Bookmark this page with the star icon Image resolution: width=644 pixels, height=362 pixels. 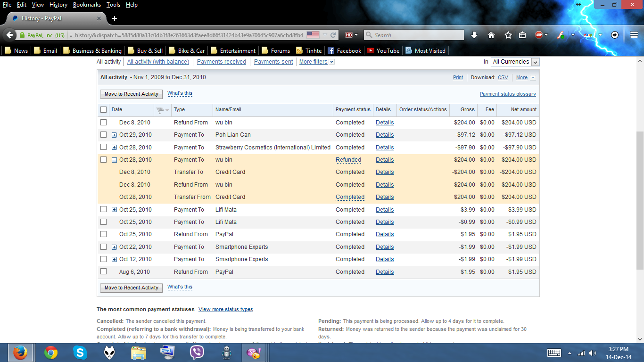(x=508, y=35)
